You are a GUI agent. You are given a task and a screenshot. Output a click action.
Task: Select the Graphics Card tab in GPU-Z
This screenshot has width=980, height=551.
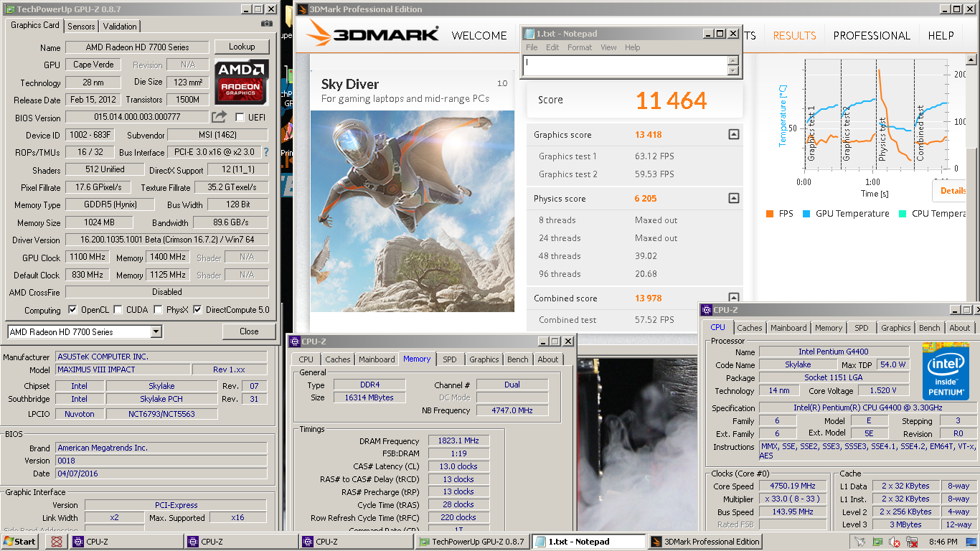[35, 24]
